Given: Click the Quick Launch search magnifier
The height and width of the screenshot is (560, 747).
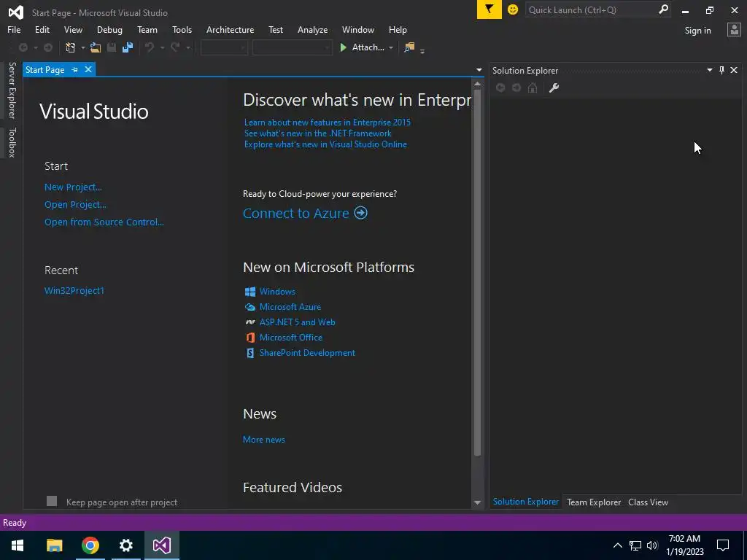Looking at the screenshot, I should coord(662,9).
